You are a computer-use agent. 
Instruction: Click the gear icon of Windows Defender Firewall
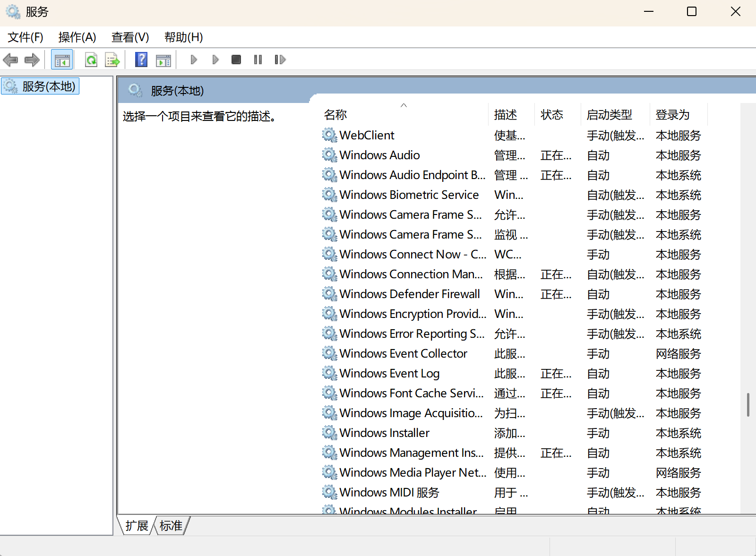pos(330,294)
